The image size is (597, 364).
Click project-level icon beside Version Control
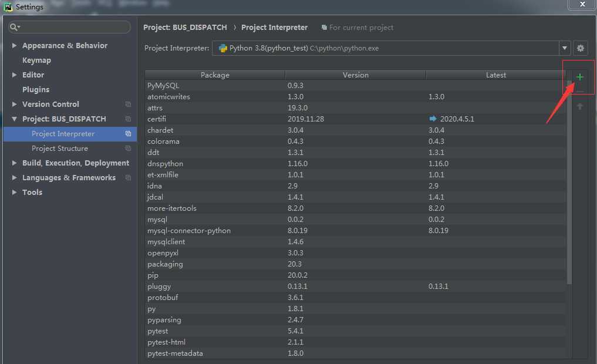[x=129, y=105]
